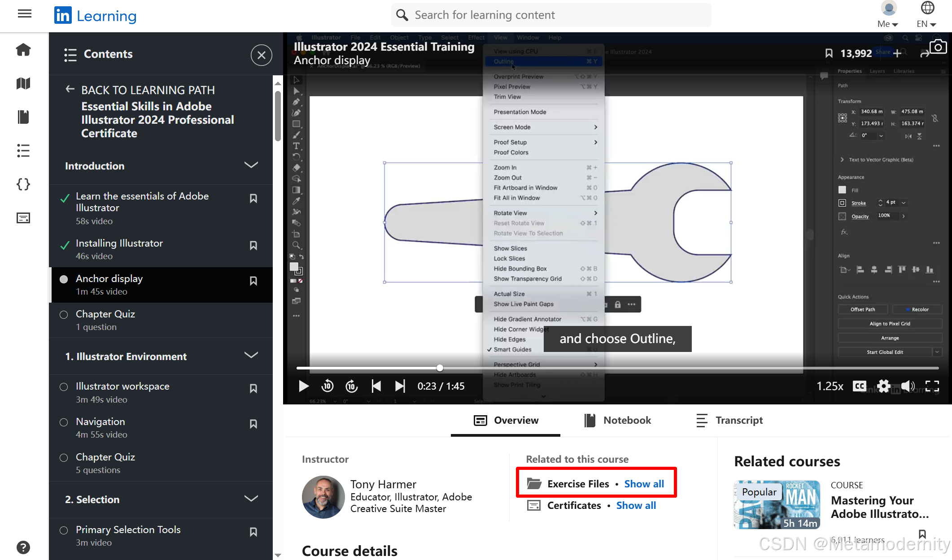
Task: Toggle closed captions with CC button
Action: pyautogui.click(x=859, y=386)
